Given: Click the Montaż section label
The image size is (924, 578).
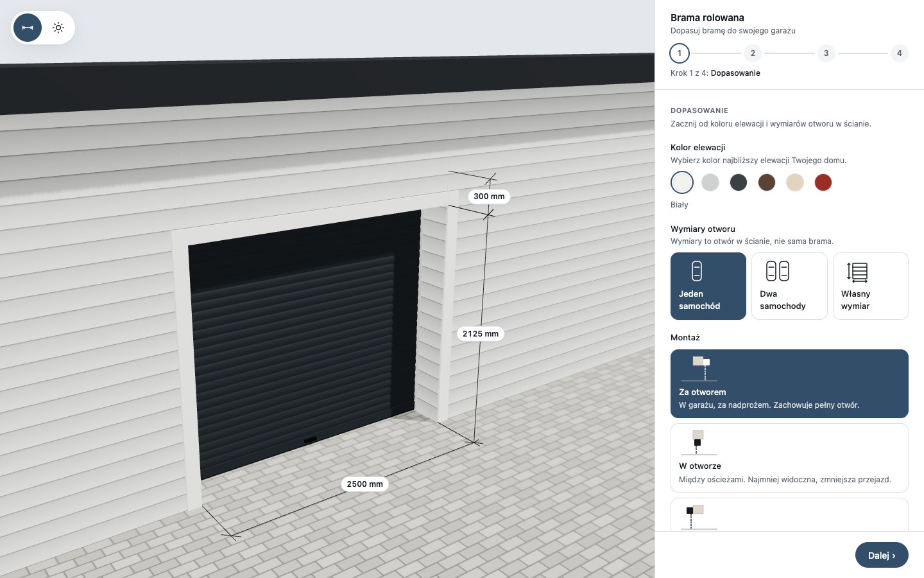Looking at the screenshot, I should pyautogui.click(x=685, y=337).
